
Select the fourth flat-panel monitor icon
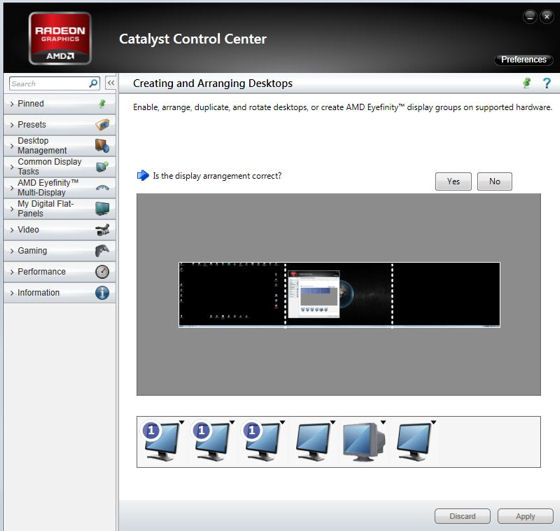(x=313, y=442)
